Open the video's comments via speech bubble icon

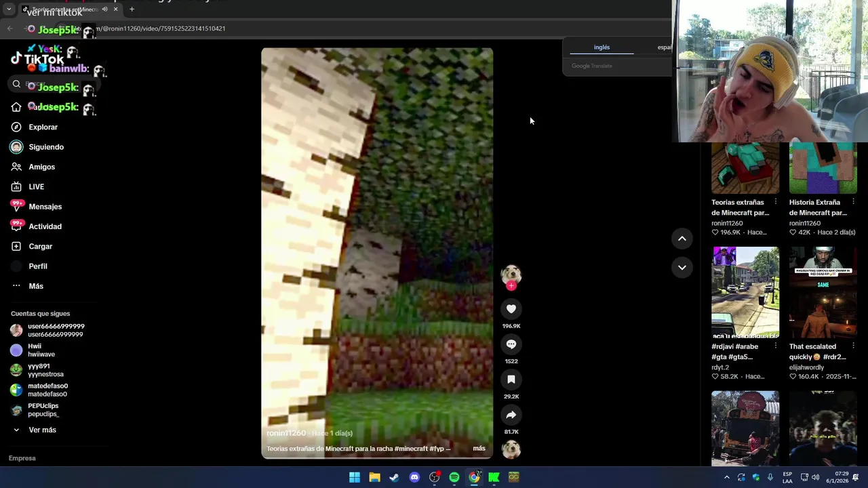(x=511, y=344)
